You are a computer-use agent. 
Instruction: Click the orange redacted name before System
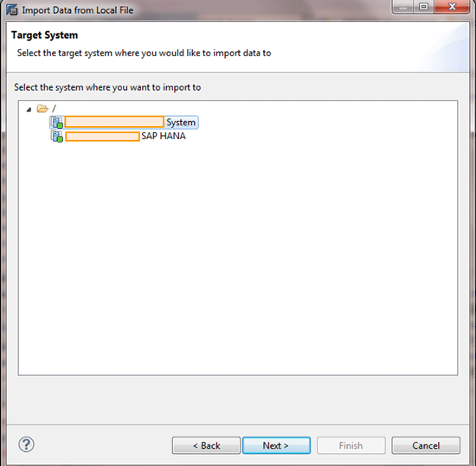tap(114, 122)
